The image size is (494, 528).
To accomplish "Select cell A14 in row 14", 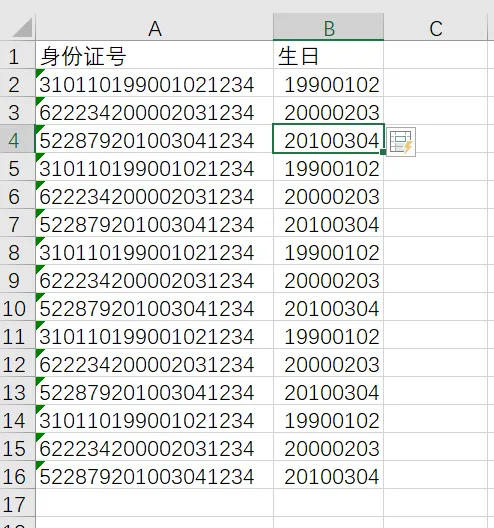I will 154,419.
